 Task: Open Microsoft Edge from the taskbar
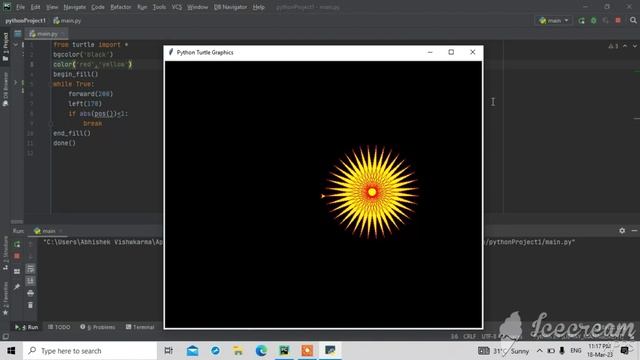pyautogui.click(x=261, y=351)
